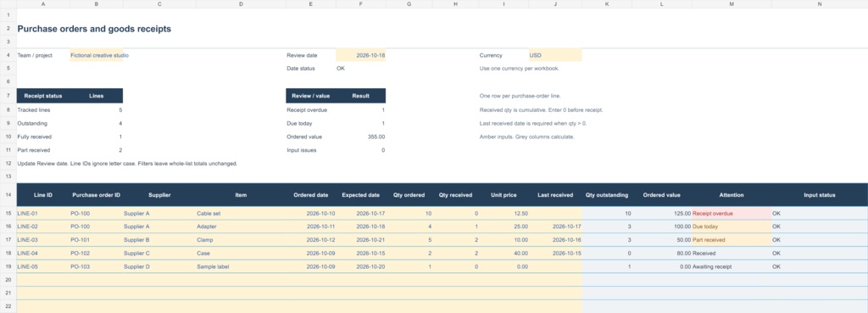This screenshot has width=868, height=313.
Task: Select the 'Supplier C' cell
Action: coord(160,253)
